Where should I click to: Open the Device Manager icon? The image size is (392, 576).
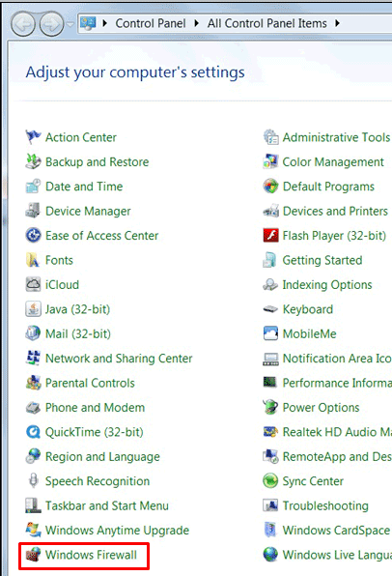click(x=33, y=212)
